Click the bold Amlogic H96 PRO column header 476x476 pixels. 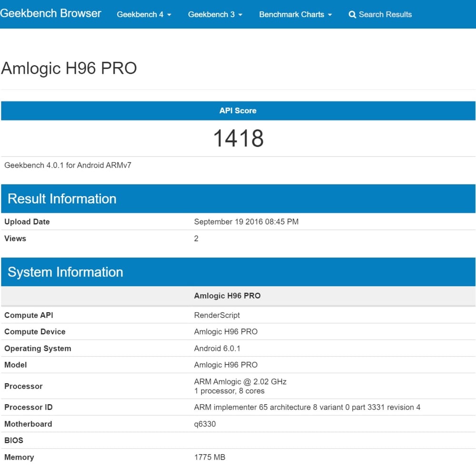point(227,296)
